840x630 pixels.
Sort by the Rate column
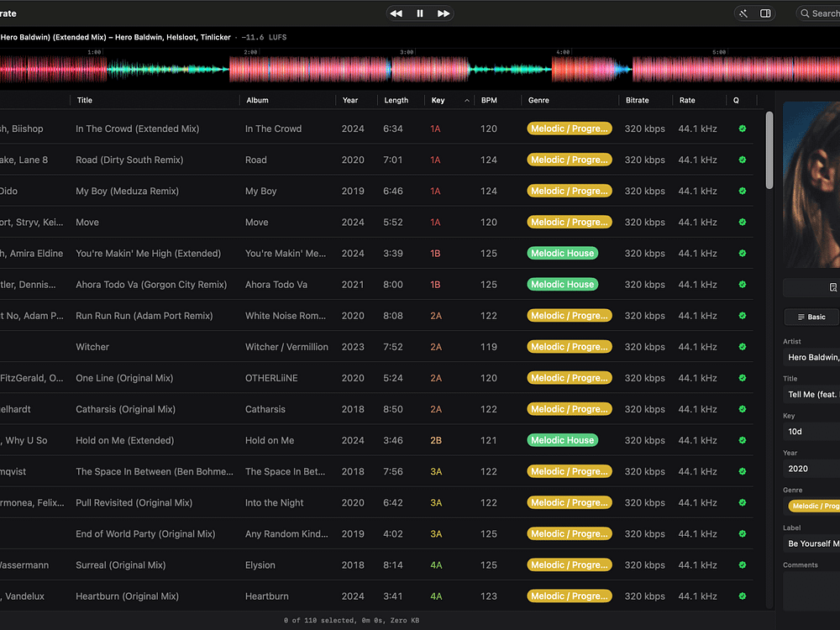[x=687, y=100]
